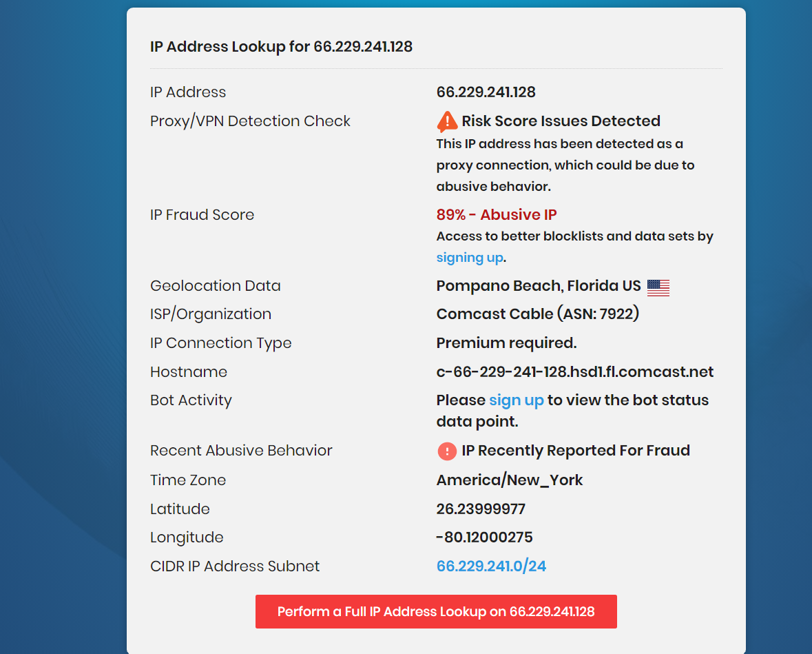Image resolution: width=812 pixels, height=654 pixels.
Task: Open the 66.229.241.0/24 subnet link
Action: point(491,566)
